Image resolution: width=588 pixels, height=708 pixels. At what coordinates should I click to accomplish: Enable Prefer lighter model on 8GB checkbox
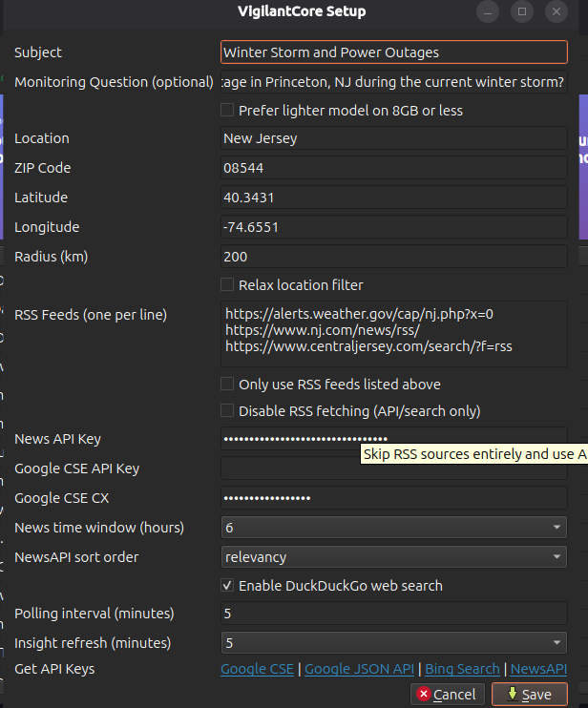coord(227,110)
